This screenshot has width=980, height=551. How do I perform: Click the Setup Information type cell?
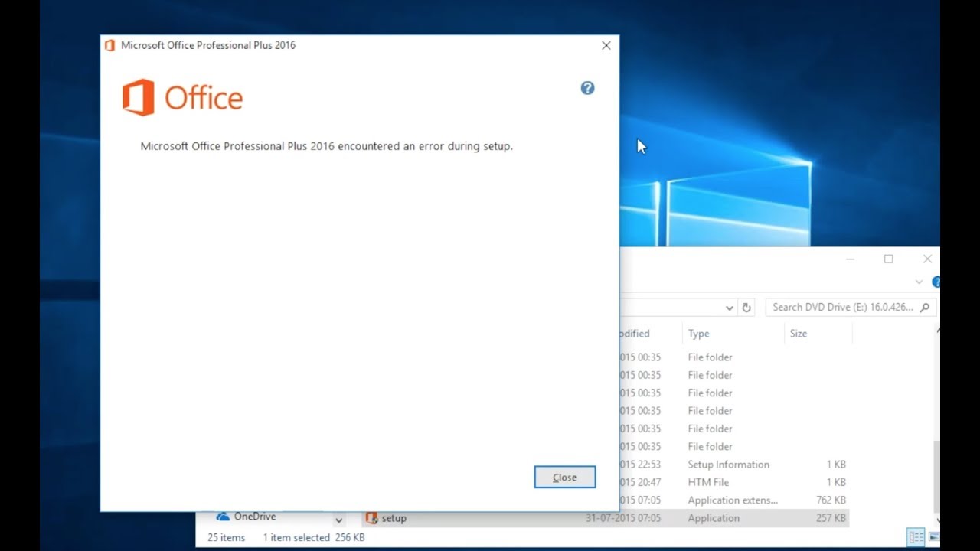point(728,465)
